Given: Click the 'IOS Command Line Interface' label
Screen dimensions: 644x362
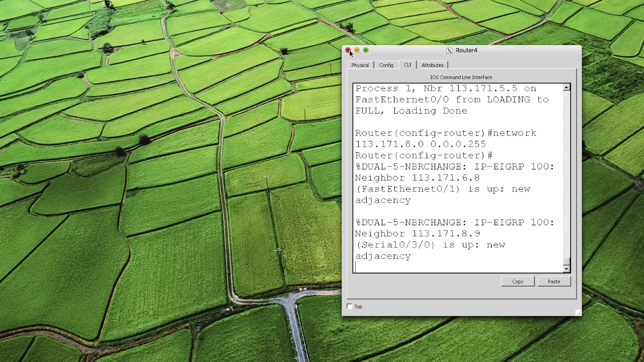Looking at the screenshot, I should click(461, 77).
